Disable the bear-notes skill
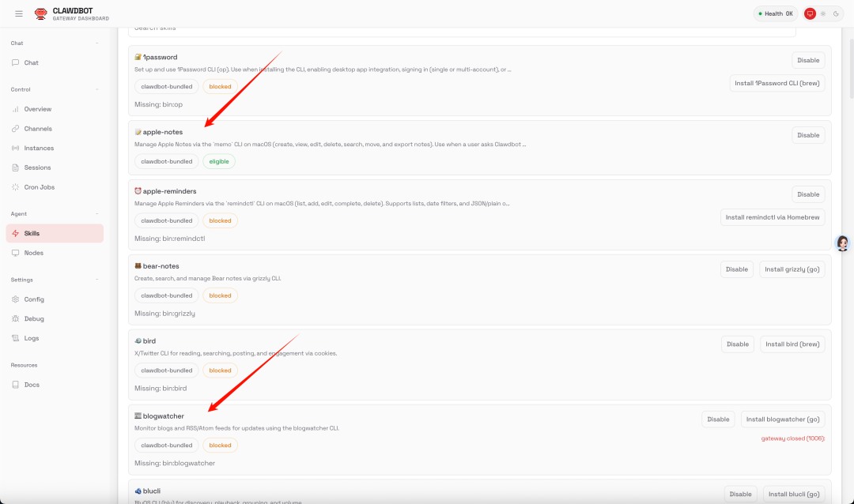 737,269
